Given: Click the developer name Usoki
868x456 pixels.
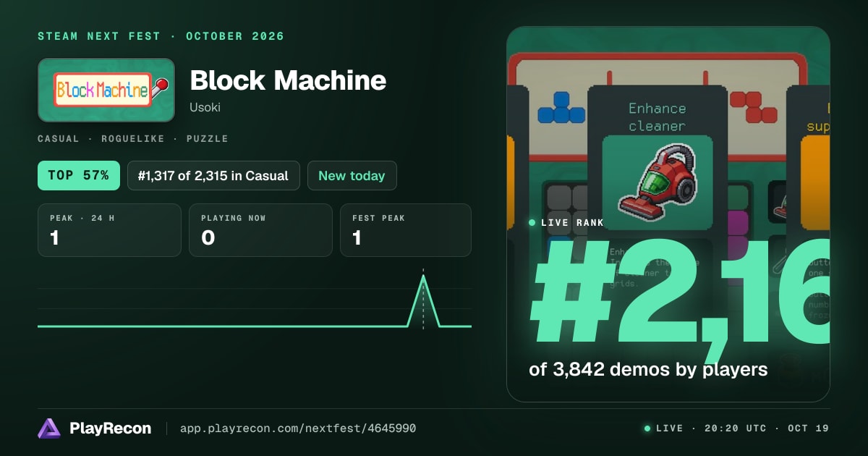Looking at the screenshot, I should tap(205, 107).
